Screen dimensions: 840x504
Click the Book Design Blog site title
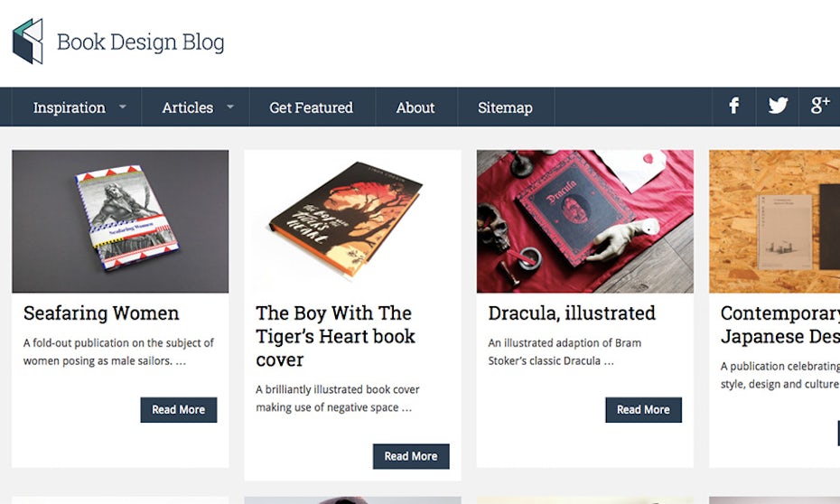pos(140,42)
